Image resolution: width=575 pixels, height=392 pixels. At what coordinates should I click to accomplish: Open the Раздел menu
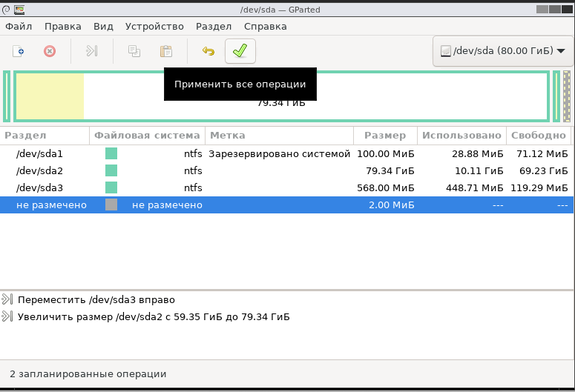point(214,26)
